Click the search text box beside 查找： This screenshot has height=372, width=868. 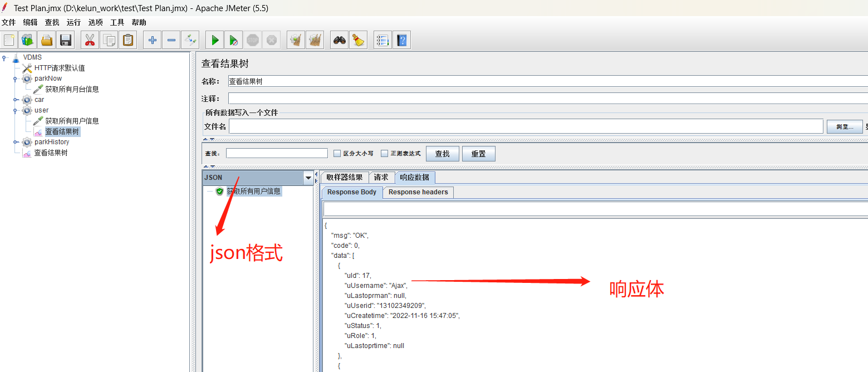click(x=277, y=153)
